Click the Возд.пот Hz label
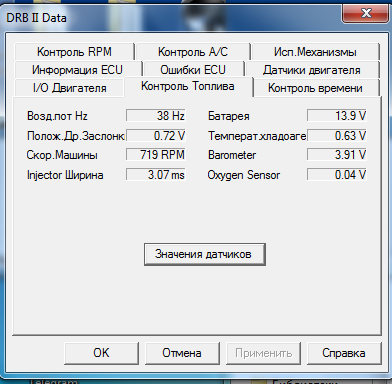The width and height of the screenshot is (392, 384). click(x=57, y=116)
